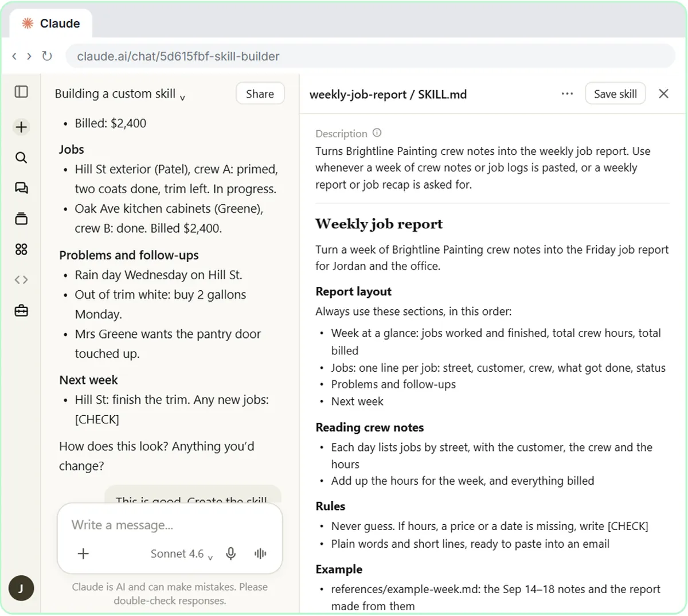Toggle the sidebar panel icon
The width and height of the screenshot is (688, 616).
(21, 92)
